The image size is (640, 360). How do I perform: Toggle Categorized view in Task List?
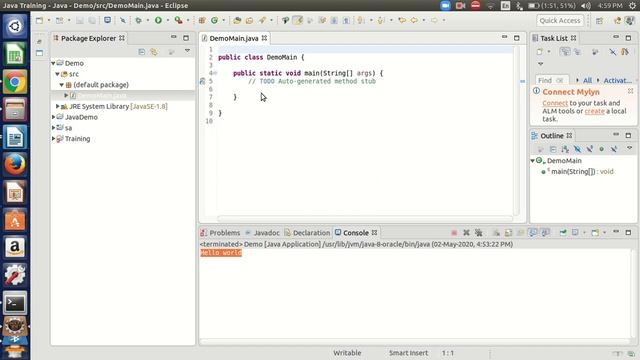coord(565,52)
